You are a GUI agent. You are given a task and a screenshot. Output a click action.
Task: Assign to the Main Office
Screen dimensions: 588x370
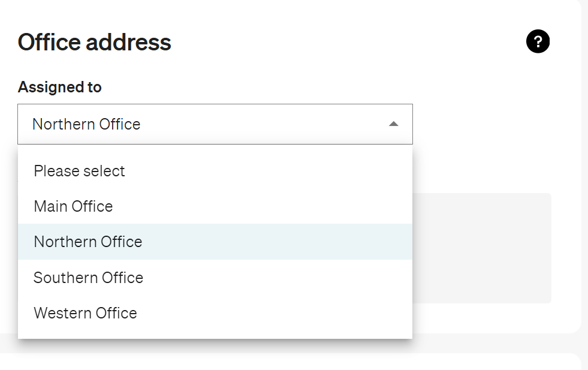215,206
